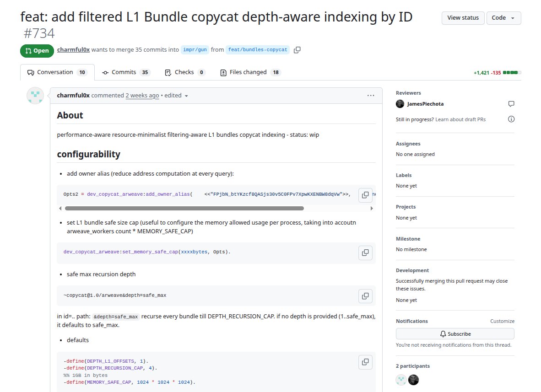The image size is (541, 392).
Task: Switch to the Files changed tab
Action: click(251, 72)
